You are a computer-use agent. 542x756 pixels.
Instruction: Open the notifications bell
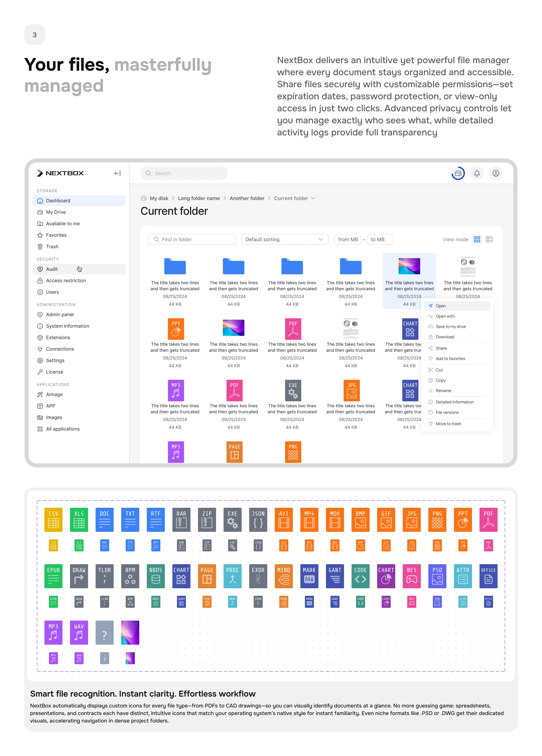(x=477, y=173)
